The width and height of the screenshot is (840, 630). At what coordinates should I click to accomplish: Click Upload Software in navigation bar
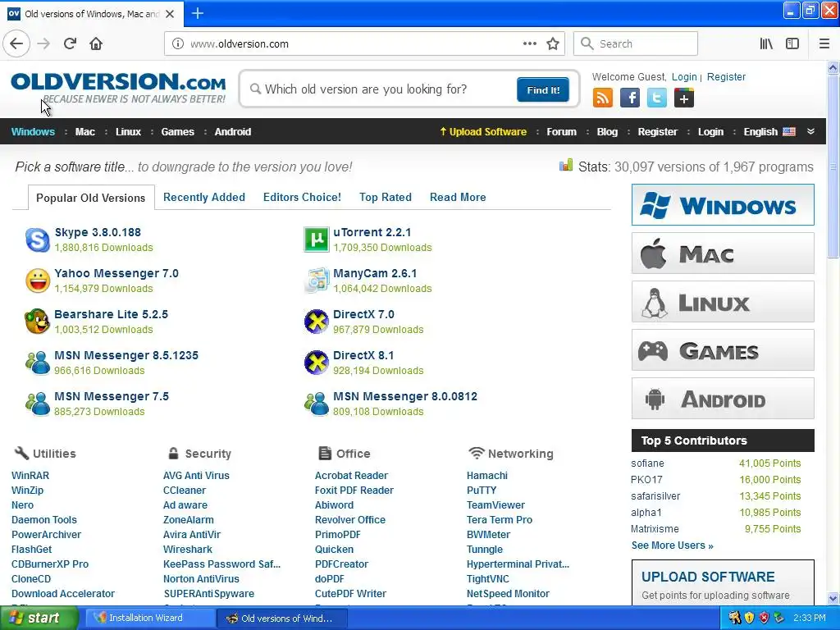click(x=483, y=132)
